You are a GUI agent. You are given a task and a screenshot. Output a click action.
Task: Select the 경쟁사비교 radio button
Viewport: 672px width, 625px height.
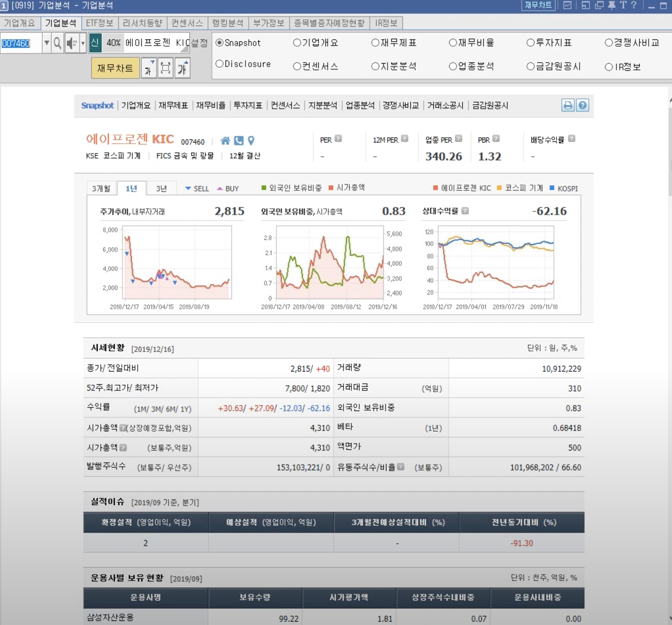point(608,43)
